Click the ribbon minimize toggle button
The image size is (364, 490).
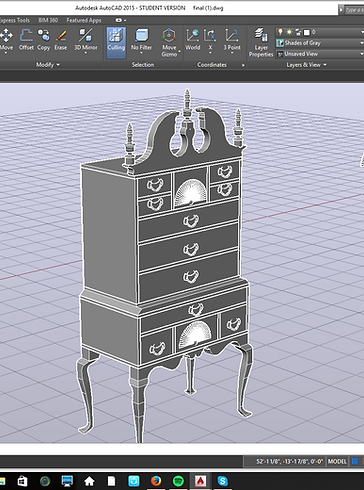pos(120,20)
